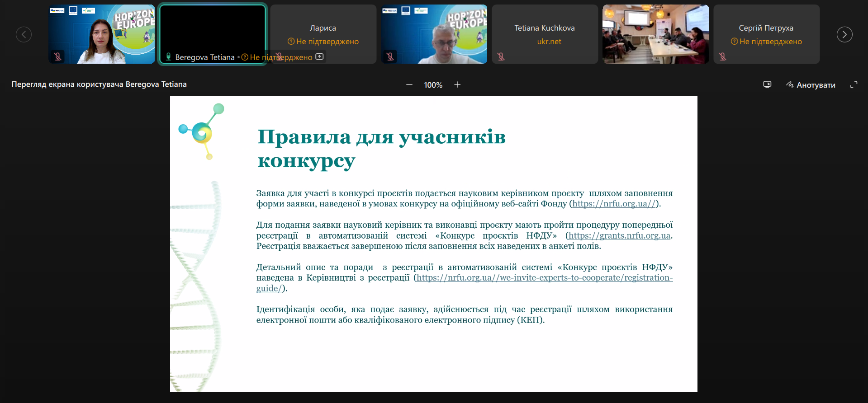Select the Лариса participant tile
Screen dimensions: 868x403
pos(323,34)
